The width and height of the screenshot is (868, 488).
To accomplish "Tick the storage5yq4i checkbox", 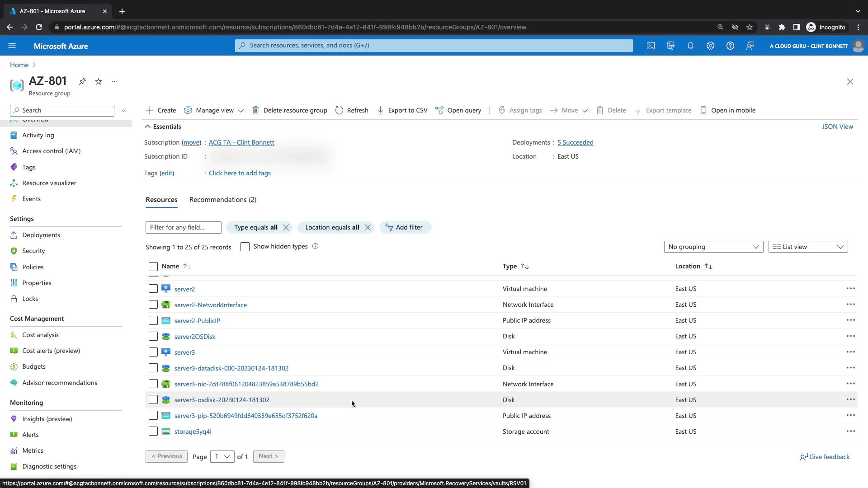I will click(x=153, y=432).
